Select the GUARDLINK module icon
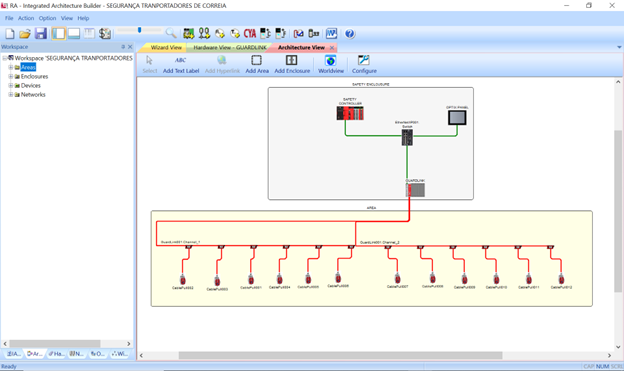This screenshot has height=371, width=624. (415, 190)
